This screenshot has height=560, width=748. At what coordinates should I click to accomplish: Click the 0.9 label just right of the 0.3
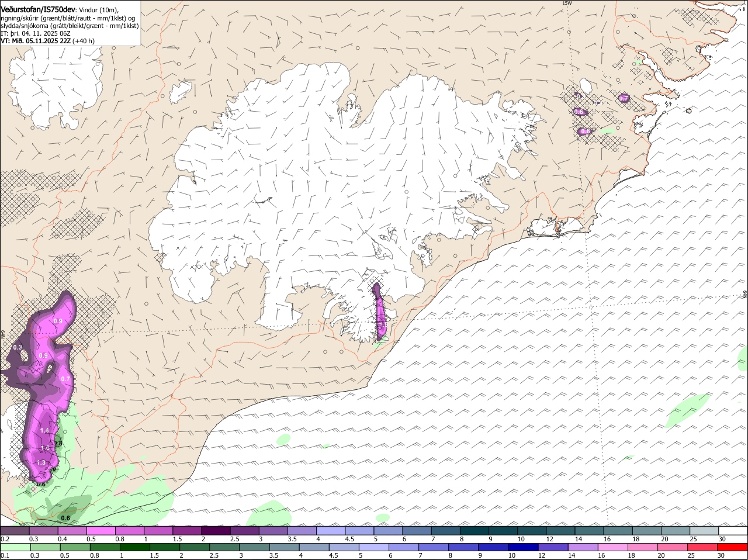tap(43, 355)
